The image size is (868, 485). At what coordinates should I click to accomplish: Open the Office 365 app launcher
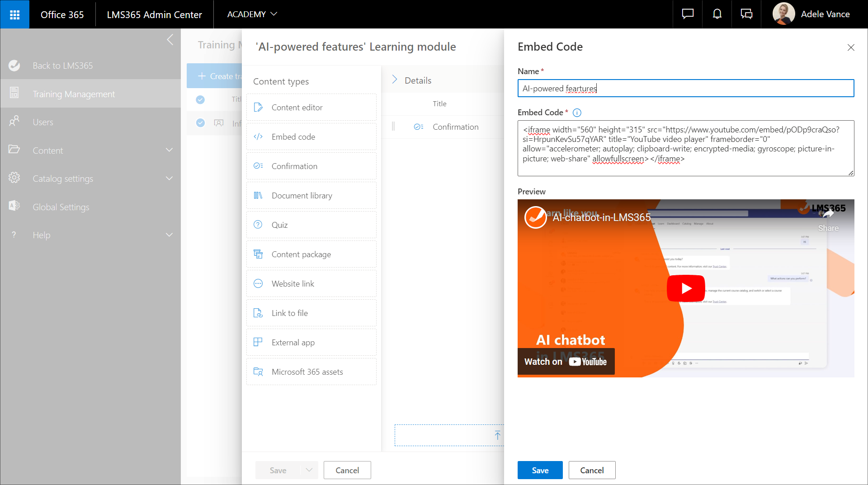(14, 14)
